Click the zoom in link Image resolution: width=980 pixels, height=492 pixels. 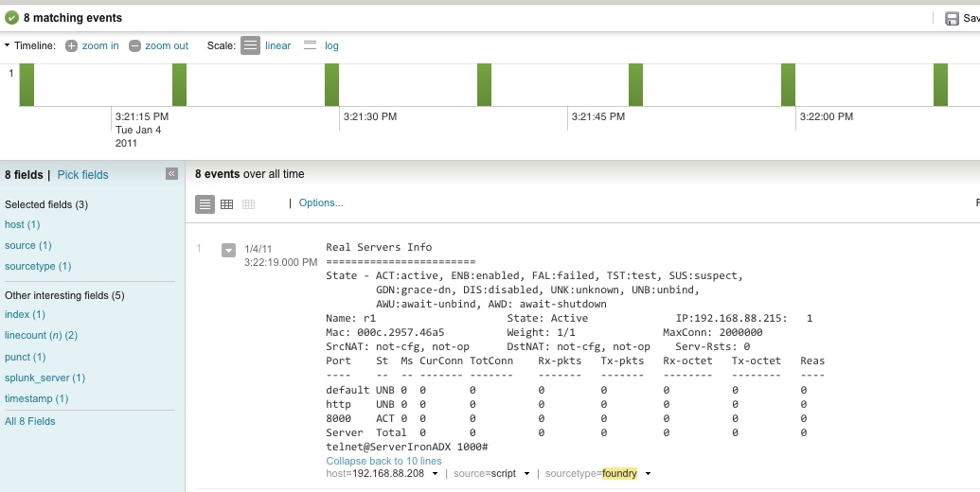tap(100, 45)
